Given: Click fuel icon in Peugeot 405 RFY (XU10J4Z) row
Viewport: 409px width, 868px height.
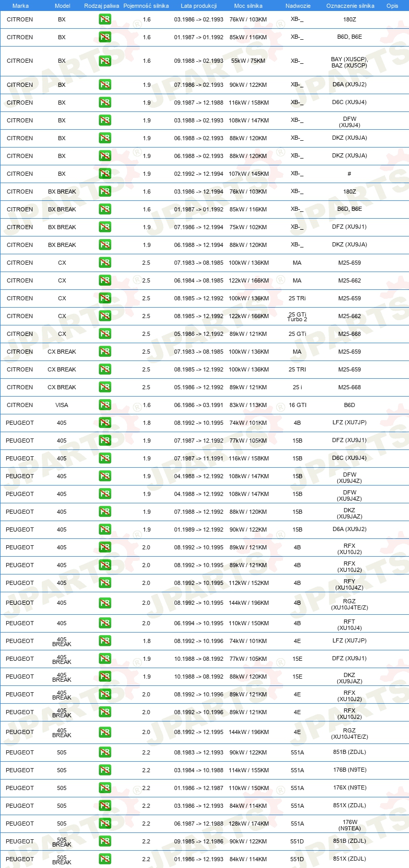Looking at the screenshot, I should [x=105, y=583].
